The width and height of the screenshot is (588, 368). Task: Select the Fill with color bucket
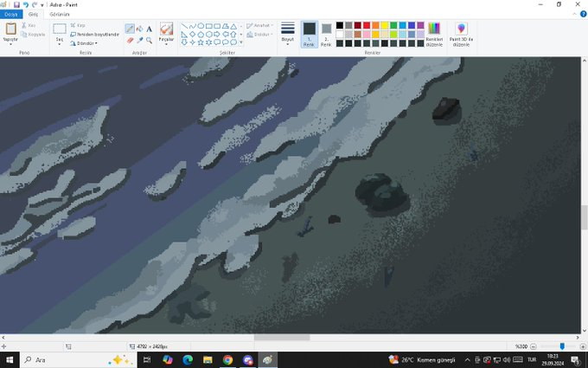[139, 29]
